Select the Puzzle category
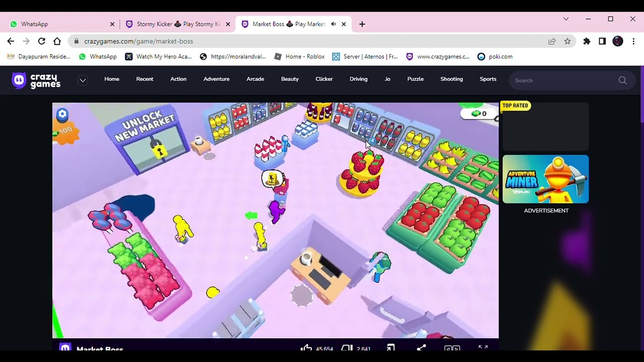This screenshot has width=644, height=362. point(416,79)
